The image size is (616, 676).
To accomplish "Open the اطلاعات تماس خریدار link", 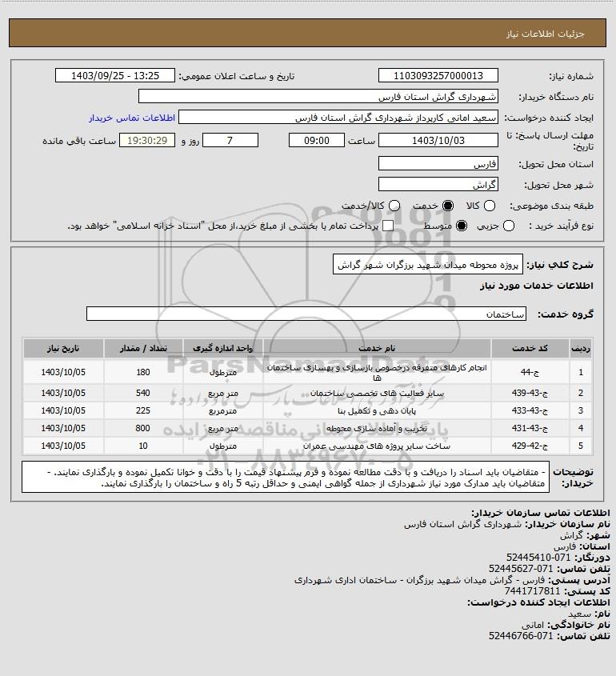I will [x=132, y=118].
